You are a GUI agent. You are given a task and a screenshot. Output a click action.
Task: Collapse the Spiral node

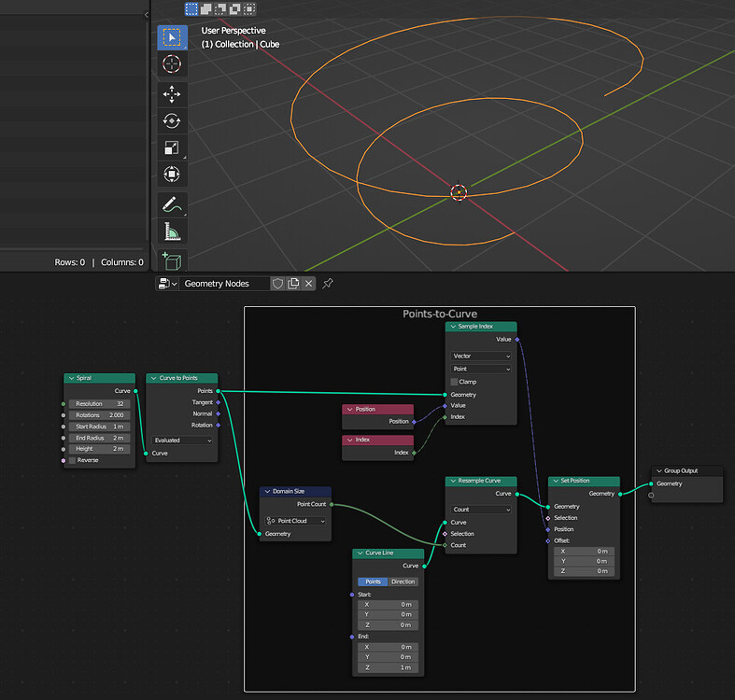pos(71,378)
